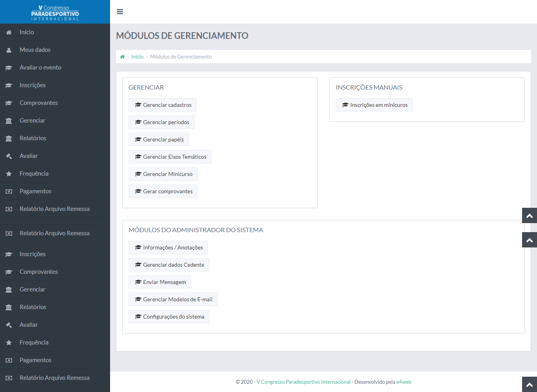
Task: Click Enviar Mensagem button
Action: coord(160,282)
